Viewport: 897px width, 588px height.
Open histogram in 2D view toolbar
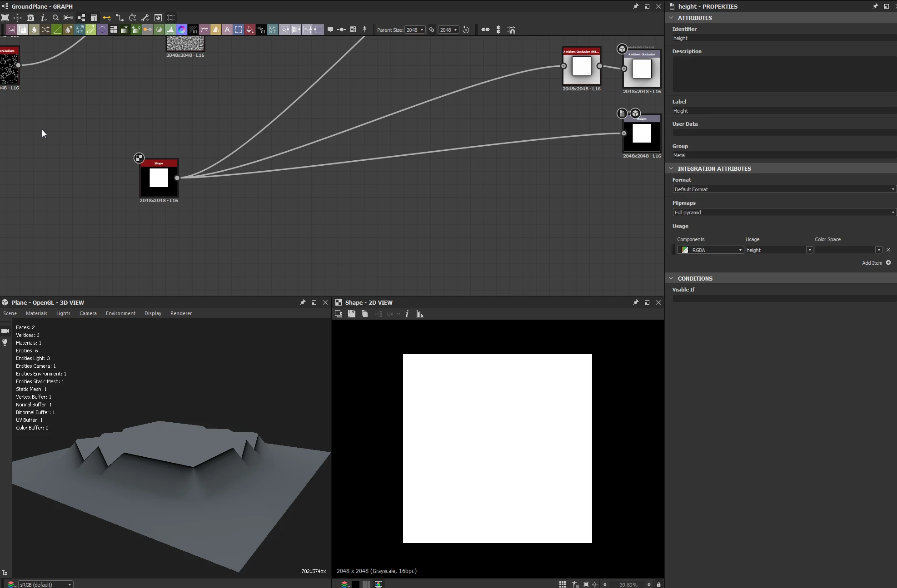tap(419, 314)
